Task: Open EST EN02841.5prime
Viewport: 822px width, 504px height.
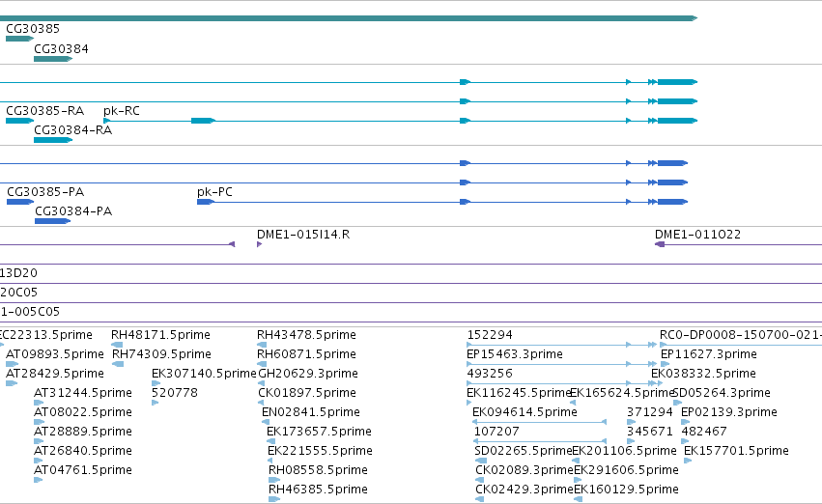Action: 311,412
